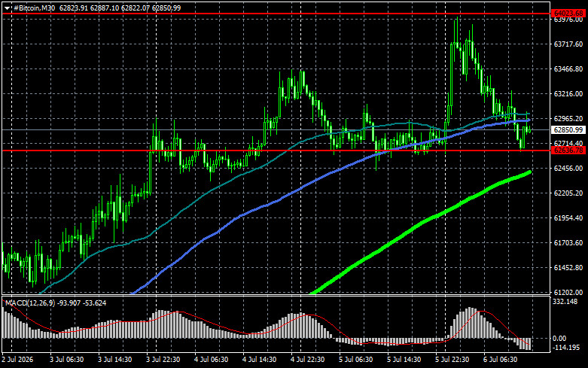The height and width of the screenshot is (368, 588).
Task: Select the red 62636.78 support price label
Action: coord(568,151)
